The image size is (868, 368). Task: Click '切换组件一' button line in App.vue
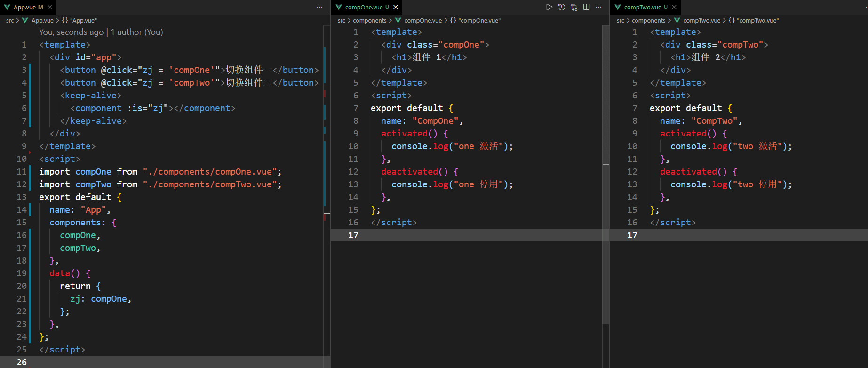tap(189, 70)
